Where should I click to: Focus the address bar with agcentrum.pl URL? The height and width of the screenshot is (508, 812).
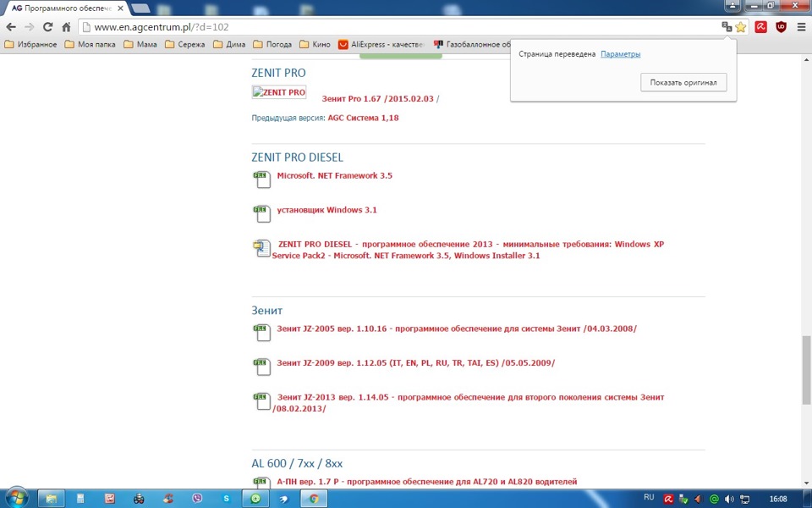pos(398,27)
